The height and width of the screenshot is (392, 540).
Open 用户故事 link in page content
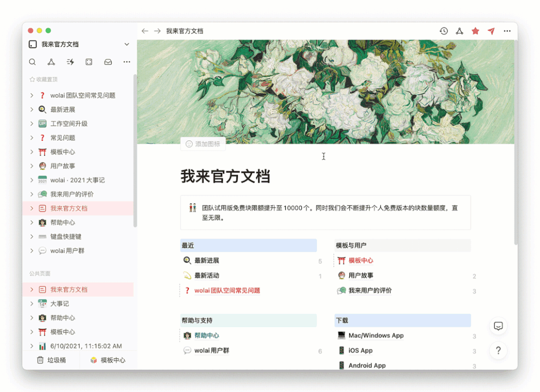pos(361,276)
